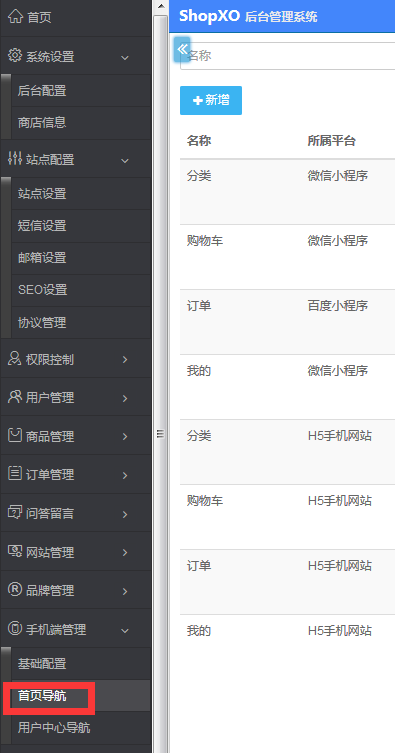Click the plus icon on 新增 button
This screenshot has height=753, width=395.
[197, 100]
